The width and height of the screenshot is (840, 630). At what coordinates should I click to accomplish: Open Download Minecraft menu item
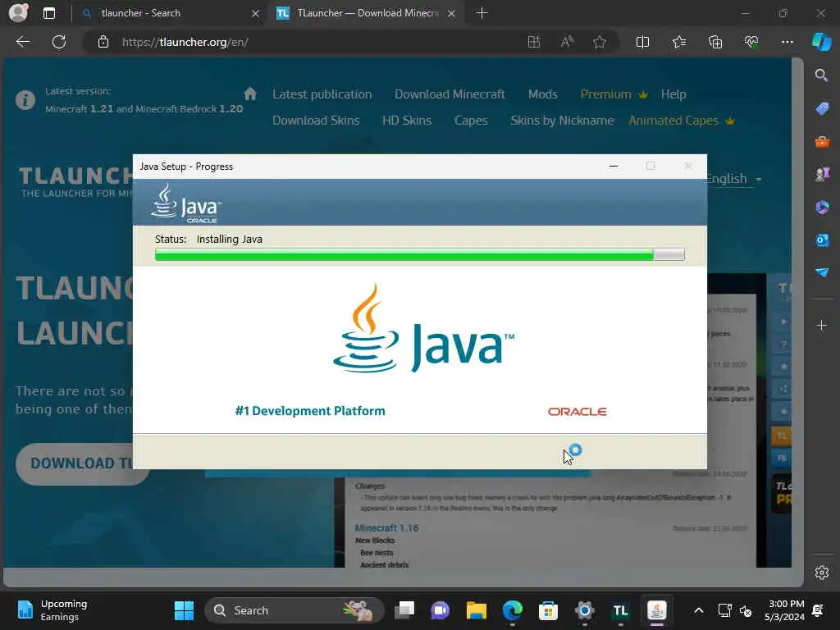coord(450,94)
